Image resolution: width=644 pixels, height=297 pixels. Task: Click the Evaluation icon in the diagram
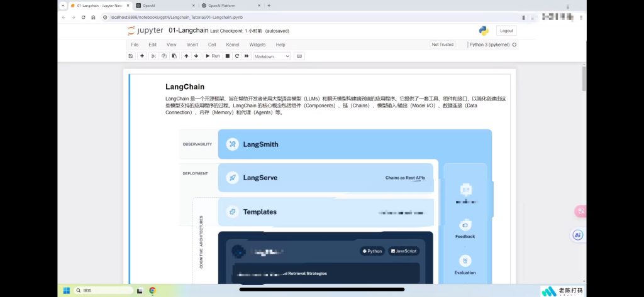pyautogui.click(x=465, y=261)
